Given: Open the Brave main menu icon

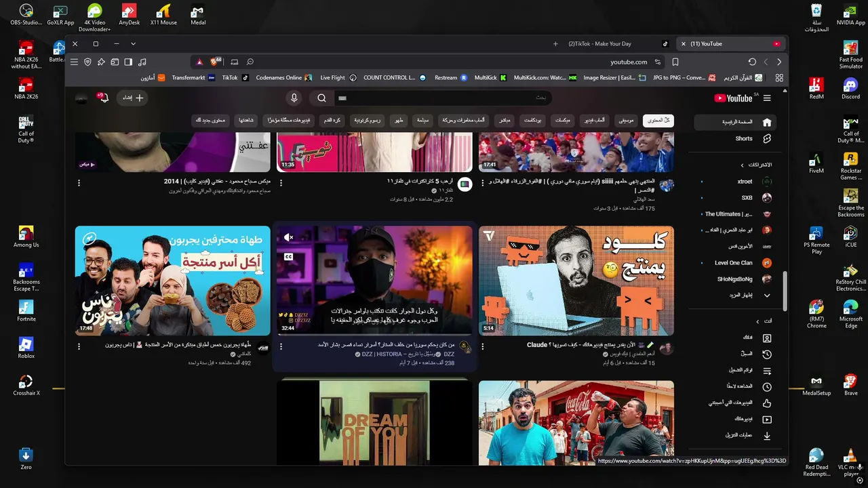Looking at the screenshot, I should (x=74, y=62).
